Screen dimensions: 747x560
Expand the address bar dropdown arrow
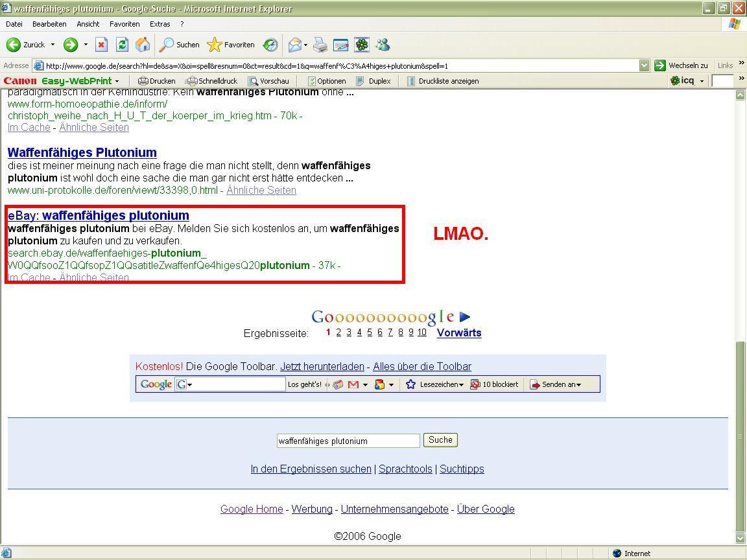(x=644, y=65)
